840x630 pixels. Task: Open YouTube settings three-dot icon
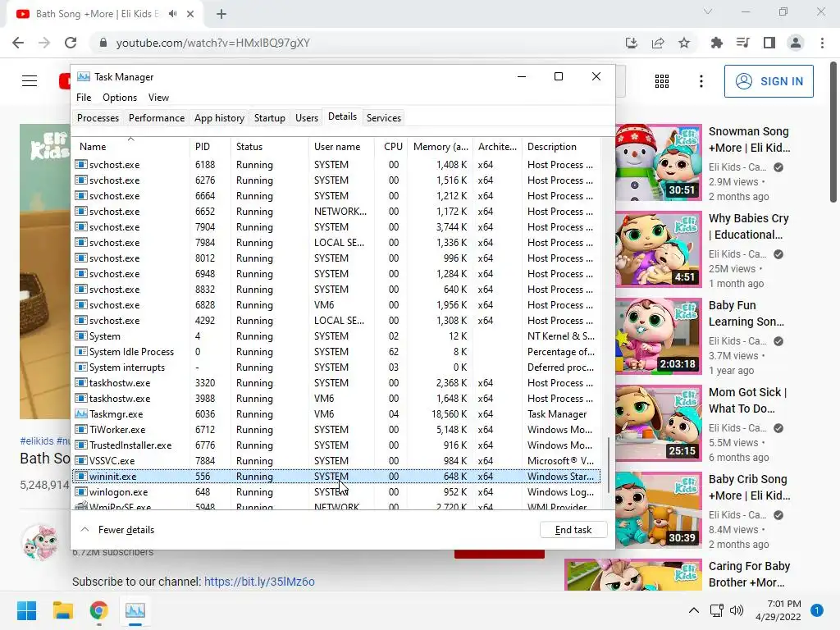point(701,81)
